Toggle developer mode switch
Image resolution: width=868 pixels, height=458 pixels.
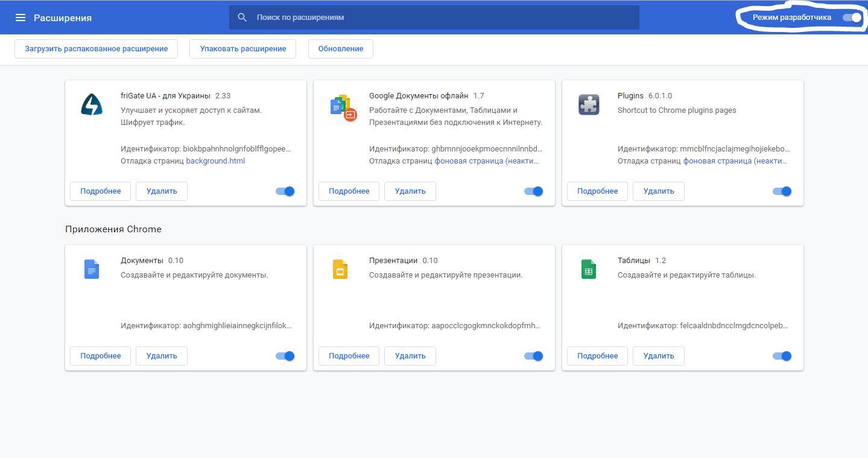[x=852, y=17]
